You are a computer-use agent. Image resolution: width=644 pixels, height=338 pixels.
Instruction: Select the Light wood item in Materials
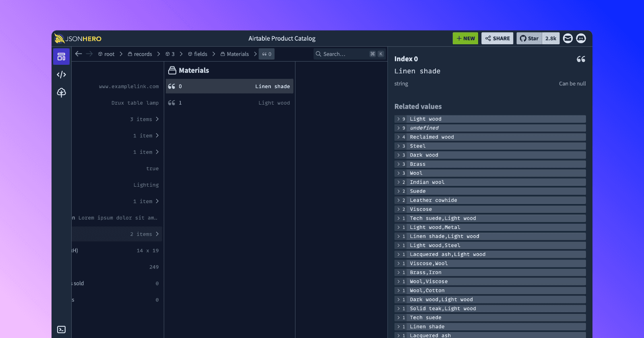229,103
